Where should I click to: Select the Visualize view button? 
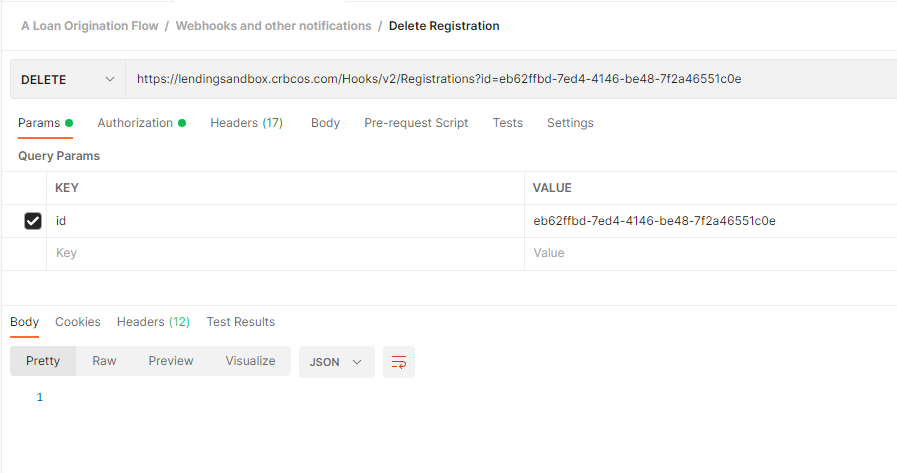click(250, 361)
